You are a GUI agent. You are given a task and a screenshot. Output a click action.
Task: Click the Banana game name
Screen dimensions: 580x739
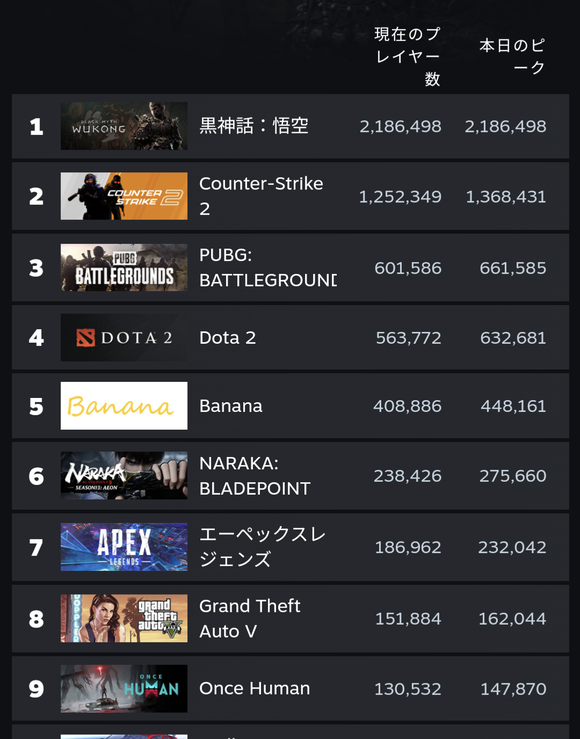(231, 406)
